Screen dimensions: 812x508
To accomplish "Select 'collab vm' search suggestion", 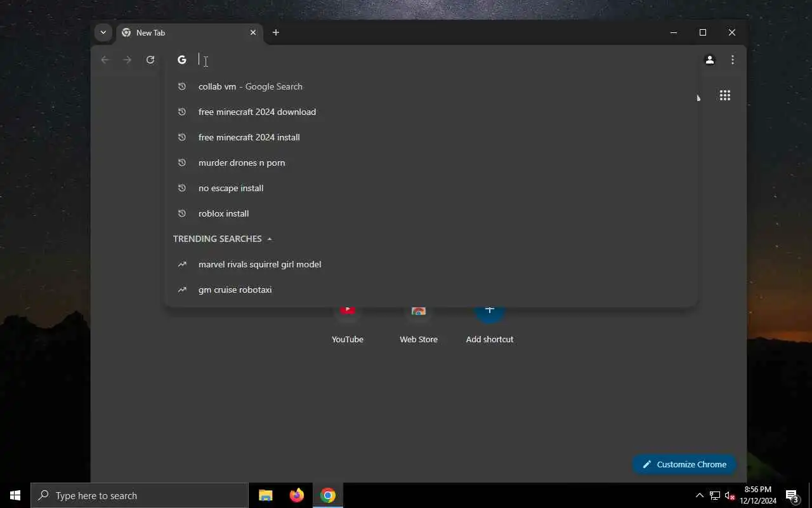I will 431,86.
